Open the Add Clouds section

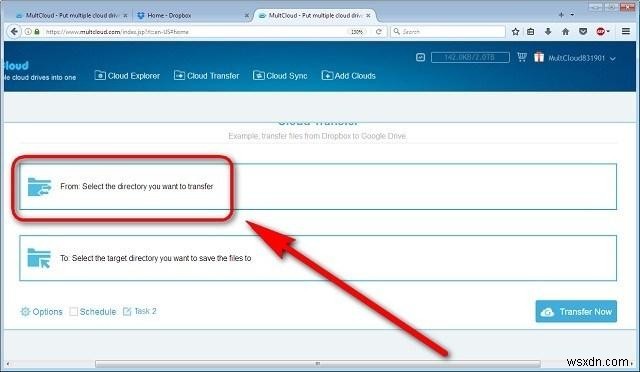[x=349, y=76]
